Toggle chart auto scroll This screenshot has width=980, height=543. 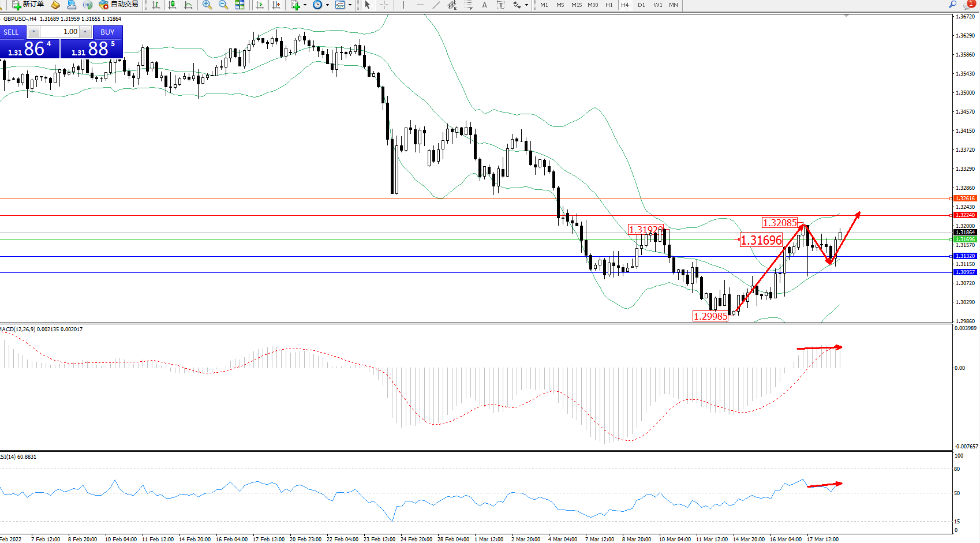[x=260, y=5]
